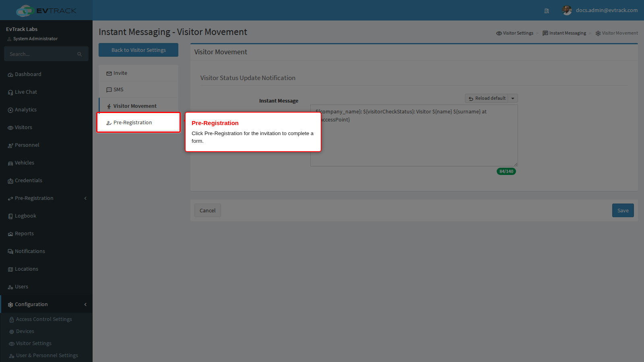644x362 pixels.
Task: Open User & Personnel Settings
Action: (46, 356)
